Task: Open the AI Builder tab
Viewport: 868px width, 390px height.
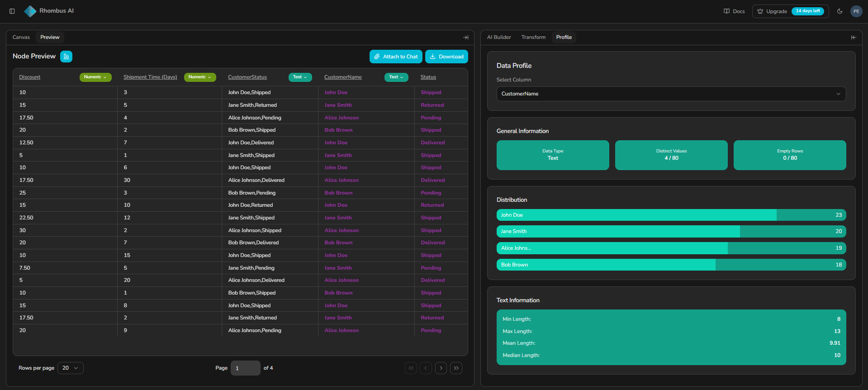Action: click(x=499, y=37)
